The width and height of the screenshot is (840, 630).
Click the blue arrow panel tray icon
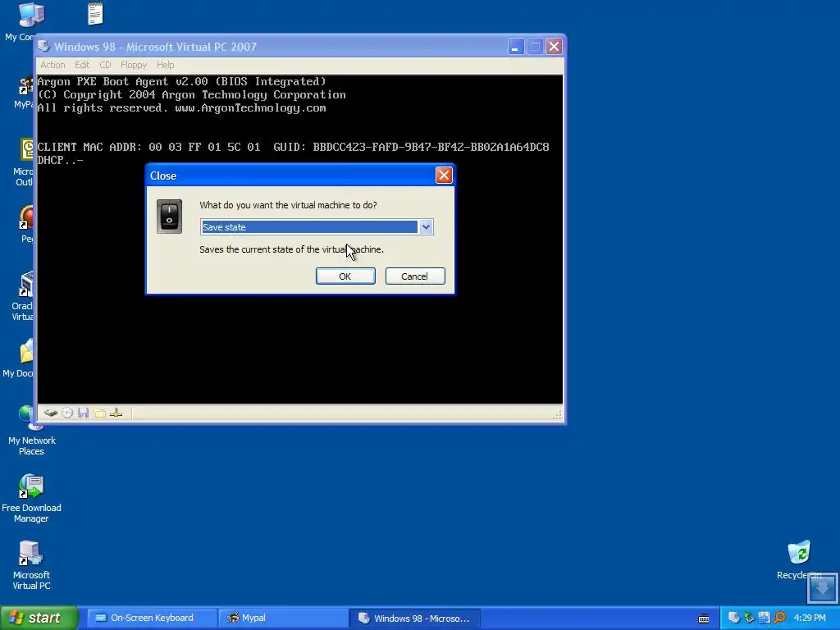pos(764,618)
